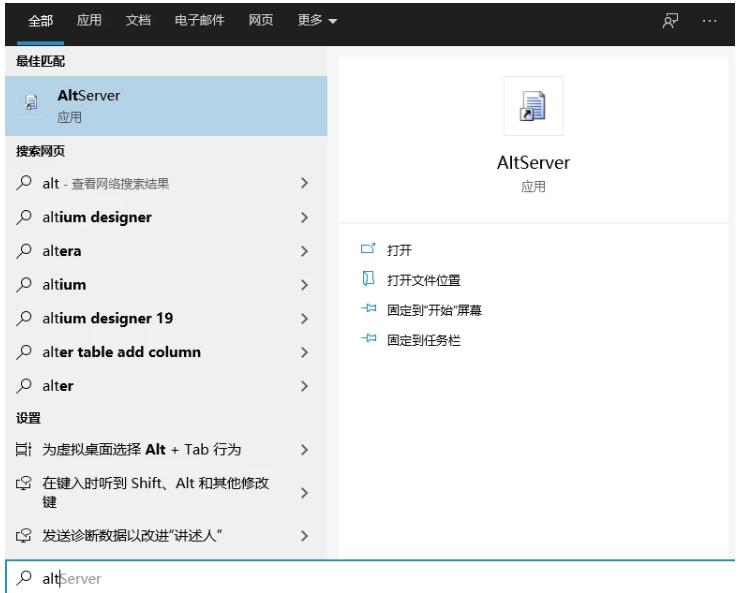Click the icon beside '发送诊断数据' setting

(x=24, y=536)
